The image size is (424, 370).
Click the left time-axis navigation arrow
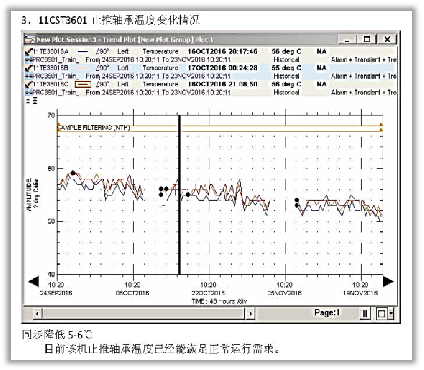pos(34,282)
